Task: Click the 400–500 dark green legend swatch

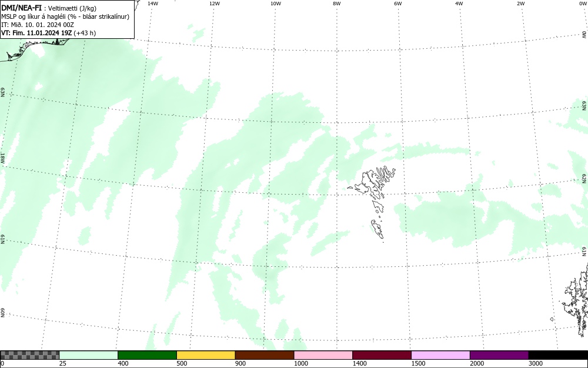Action: coord(148,355)
